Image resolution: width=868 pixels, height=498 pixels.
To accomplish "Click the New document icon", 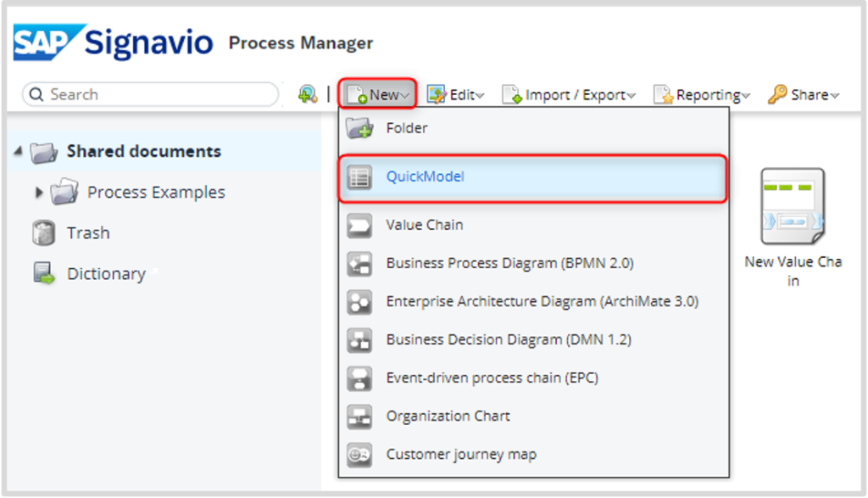I will click(x=357, y=95).
